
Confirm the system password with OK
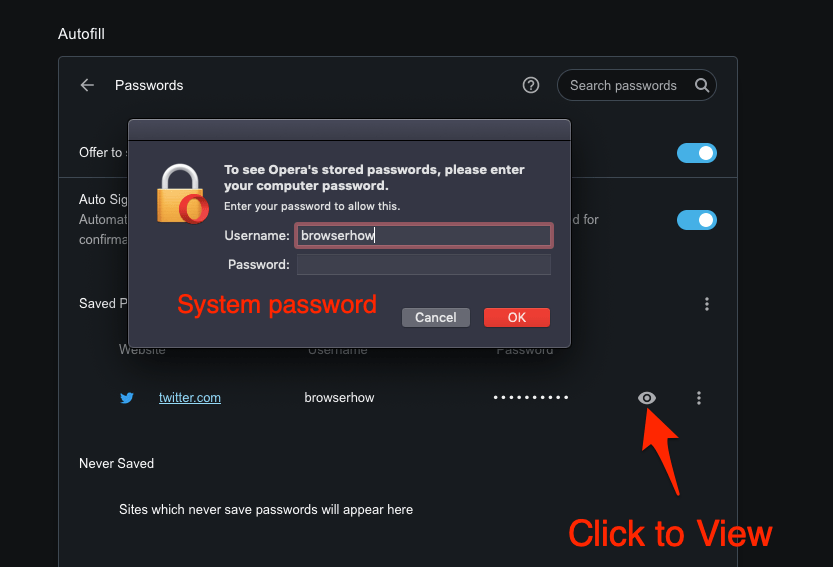click(x=516, y=317)
